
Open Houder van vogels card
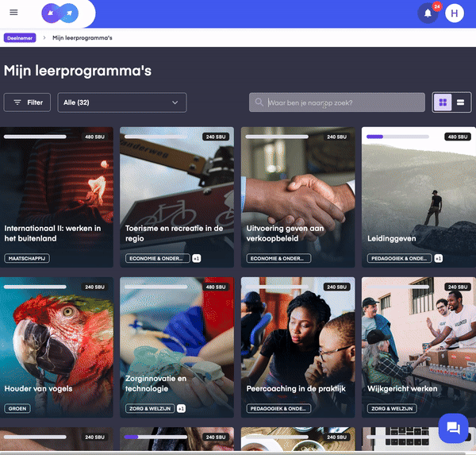[x=56, y=347]
